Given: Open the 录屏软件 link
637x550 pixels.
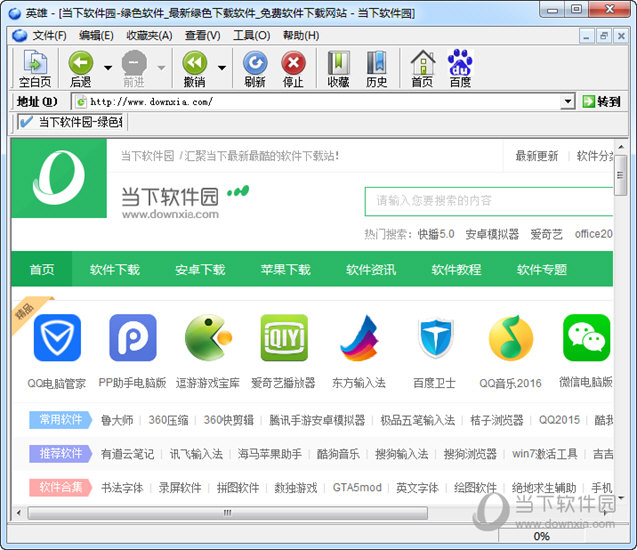Looking at the screenshot, I should pyautogui.click(x=180, y=487).
